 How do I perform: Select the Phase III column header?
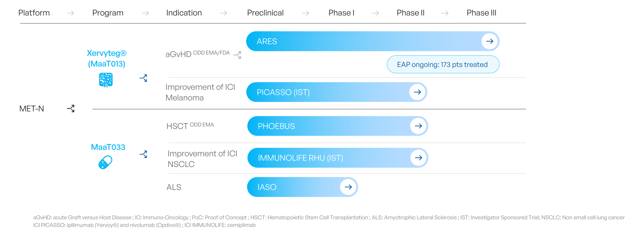point(481,13)
